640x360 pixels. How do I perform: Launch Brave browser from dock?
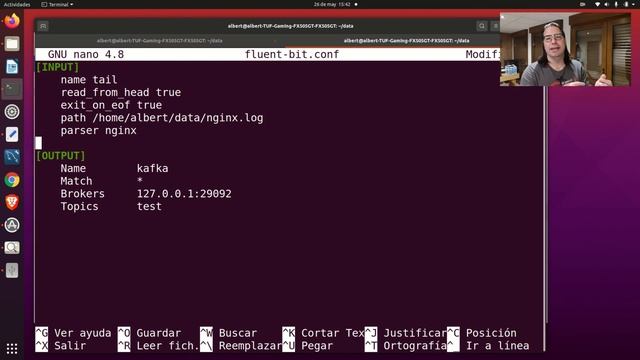12,202
